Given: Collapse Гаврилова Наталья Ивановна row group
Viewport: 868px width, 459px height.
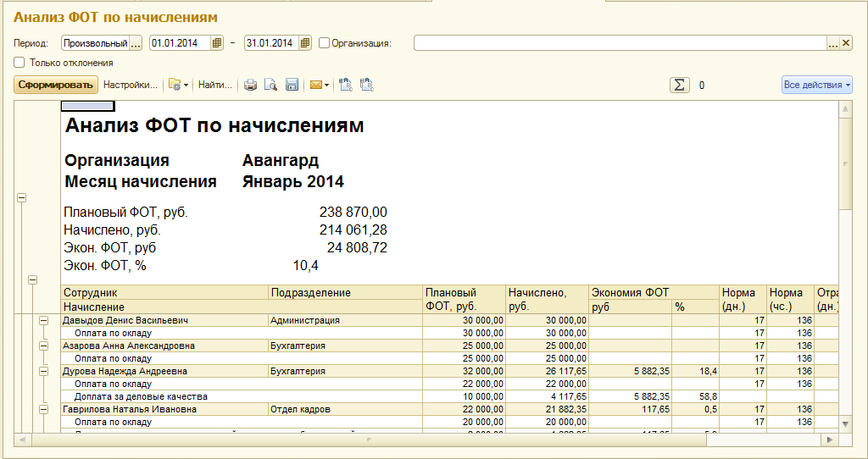Looking at the screenshot, I should tap(44, 409).
